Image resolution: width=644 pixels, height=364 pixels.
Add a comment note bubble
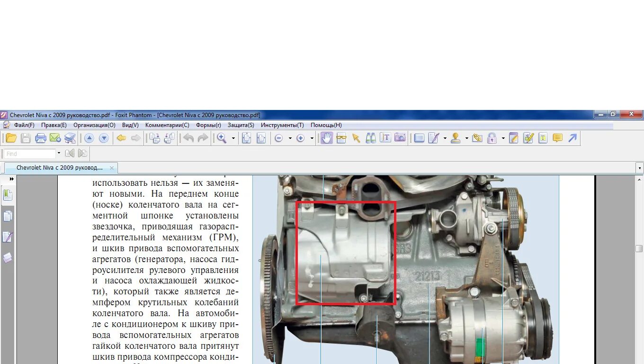558,138
